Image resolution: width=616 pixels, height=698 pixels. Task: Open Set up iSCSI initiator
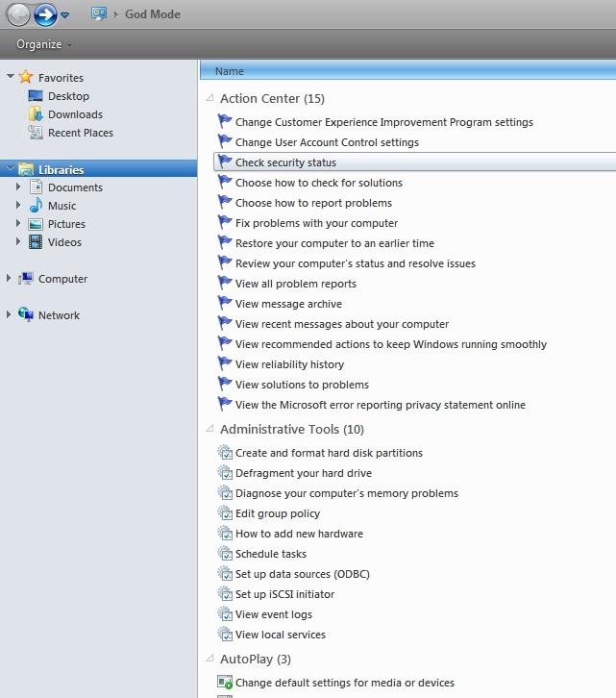(284, 594)
